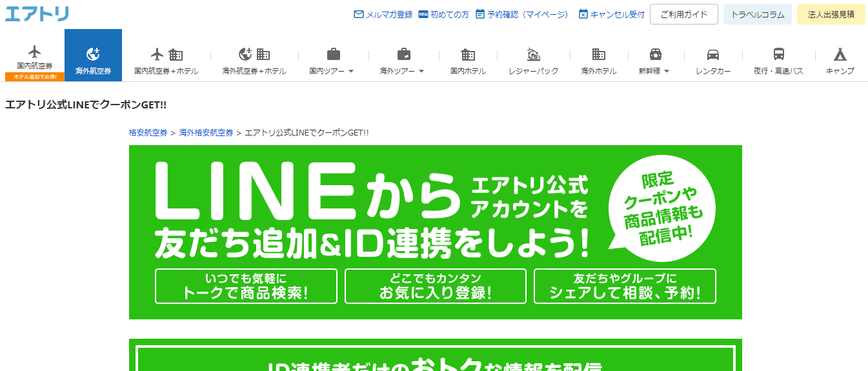This screenshot has height=371, width=868.
Task: Expand the 国内ツアー dropdown
Action: pos(351,72)
